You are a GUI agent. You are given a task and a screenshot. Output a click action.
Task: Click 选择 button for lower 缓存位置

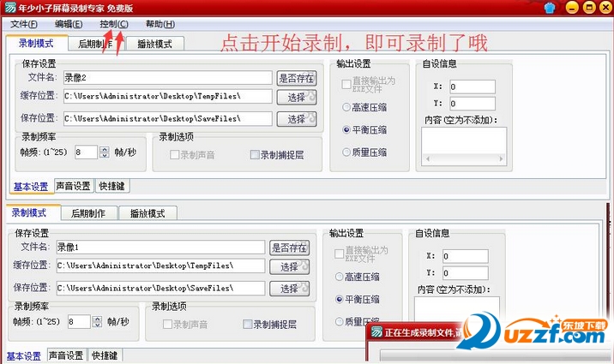click(289, 266)
